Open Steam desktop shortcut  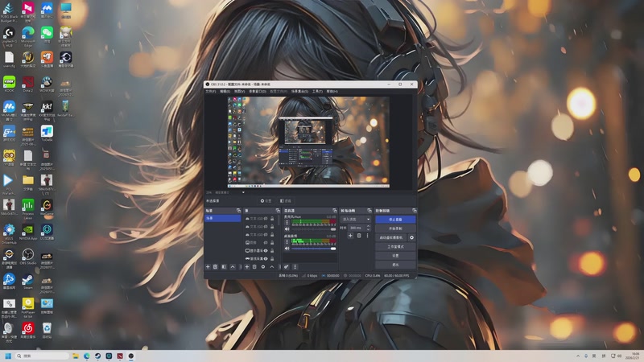pyautogui.click(x=28, y=282)
